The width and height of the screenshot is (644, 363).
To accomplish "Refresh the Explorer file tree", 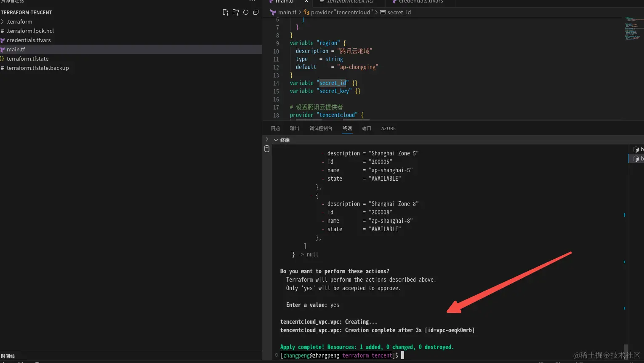I will click(x=246, y=12).
